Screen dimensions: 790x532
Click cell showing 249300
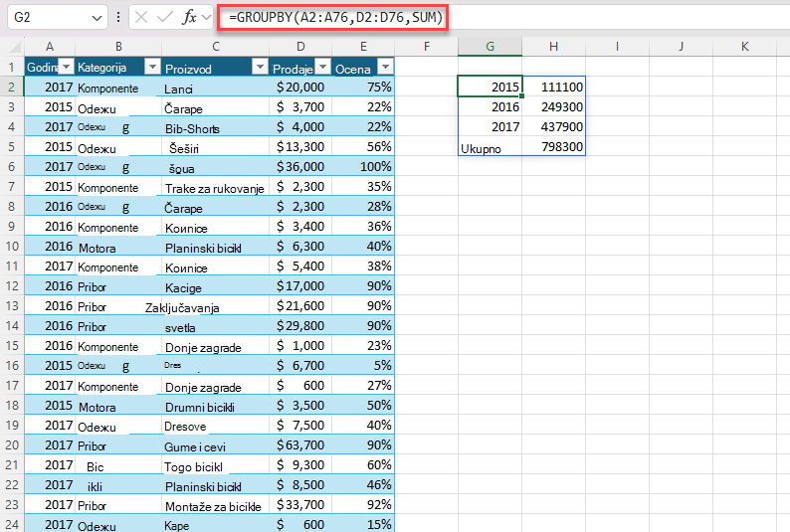tap(554, 106)
